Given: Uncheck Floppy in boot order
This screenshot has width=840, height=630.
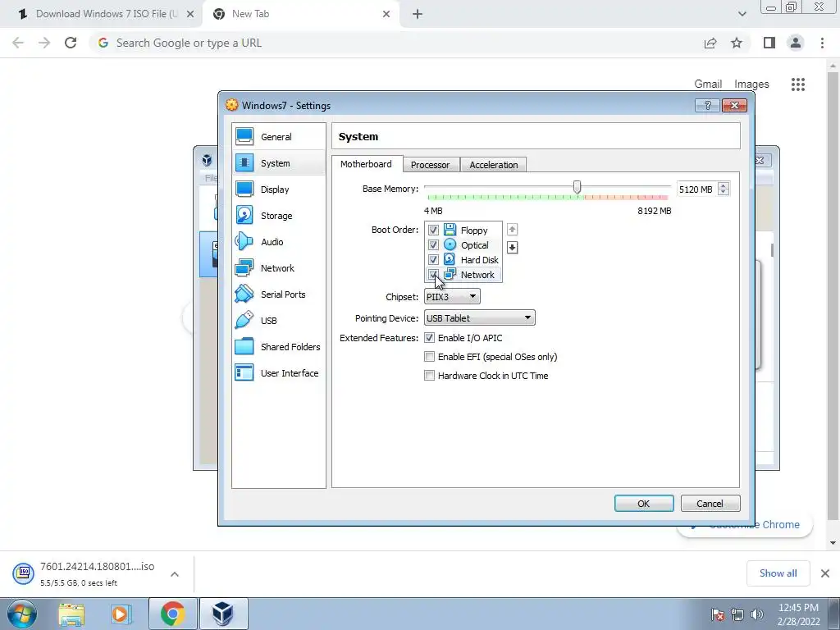Looking at the screenshot, I should pos(433,231).
